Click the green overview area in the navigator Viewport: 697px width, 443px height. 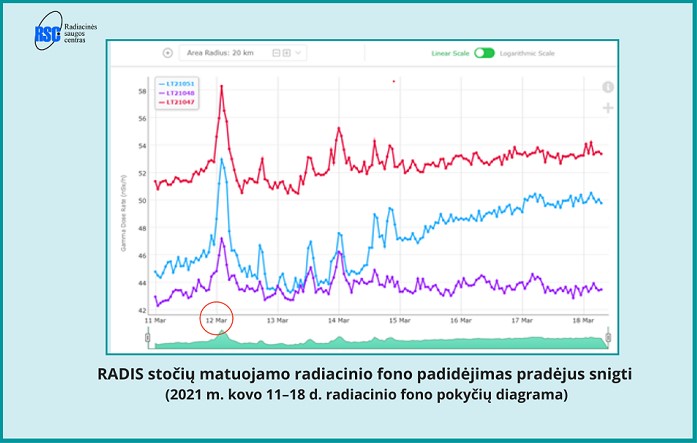(x=380, y=343)
